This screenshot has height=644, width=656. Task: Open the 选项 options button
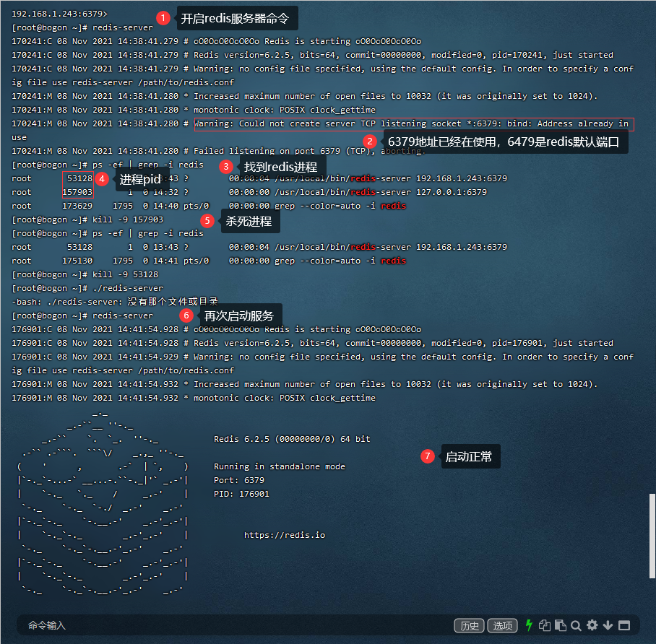502,625
